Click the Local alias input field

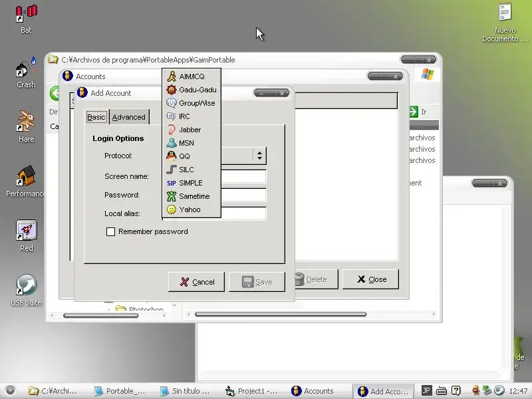(x=243, y=213)
